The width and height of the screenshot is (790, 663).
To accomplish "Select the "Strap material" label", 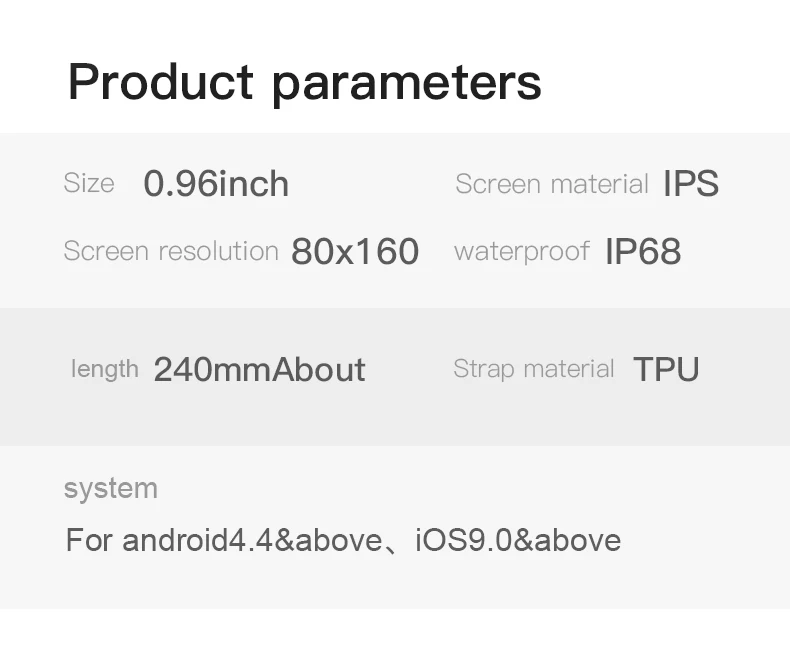I will click(533, 369).
